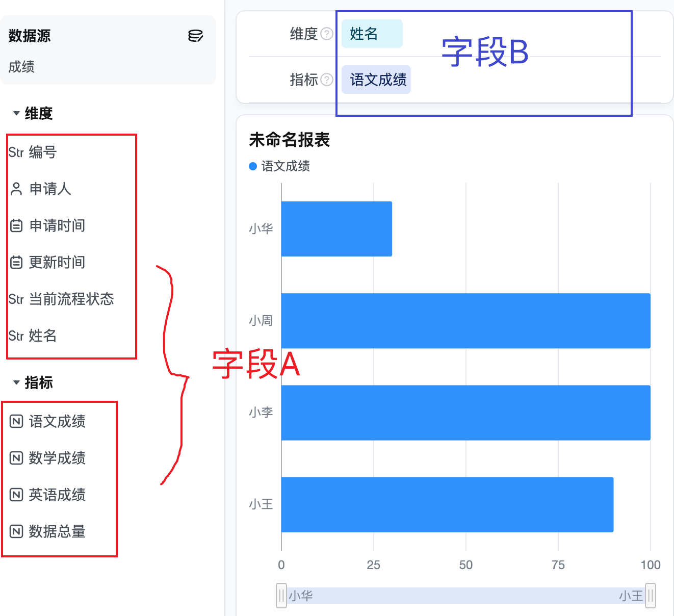This screenshot has height=616, width=674.
Task: Click the N icon beside 英语成绩
Action: (16, 495)
